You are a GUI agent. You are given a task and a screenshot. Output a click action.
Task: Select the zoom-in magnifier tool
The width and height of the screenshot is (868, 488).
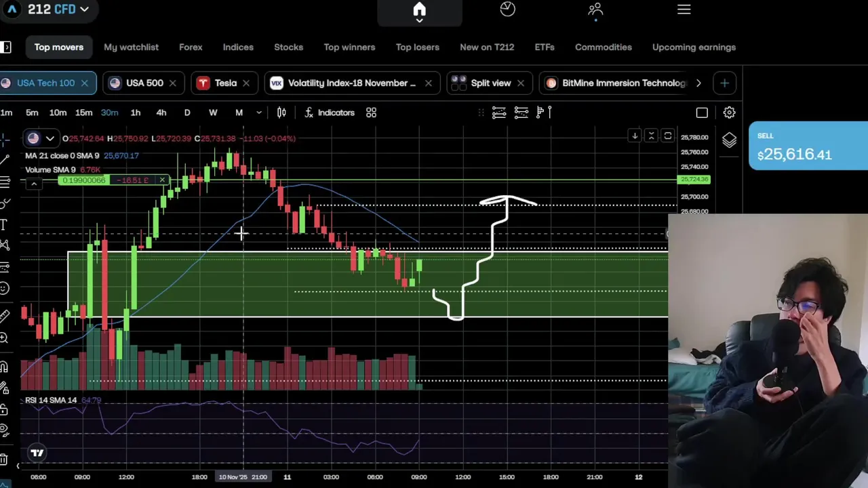4,338
